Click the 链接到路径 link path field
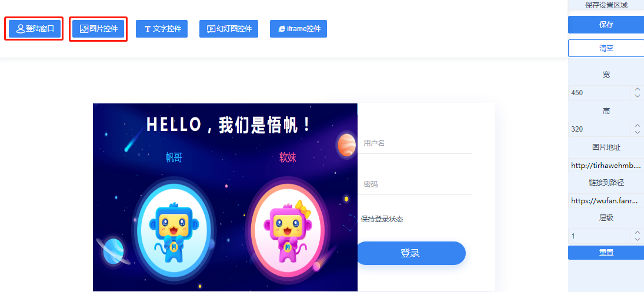 (x=606, y=201)
